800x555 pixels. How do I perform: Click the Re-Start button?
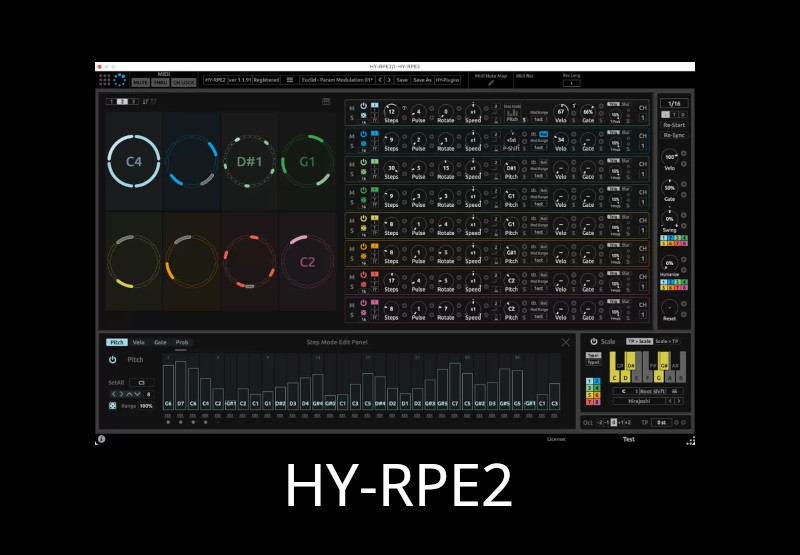coord(674,125)
